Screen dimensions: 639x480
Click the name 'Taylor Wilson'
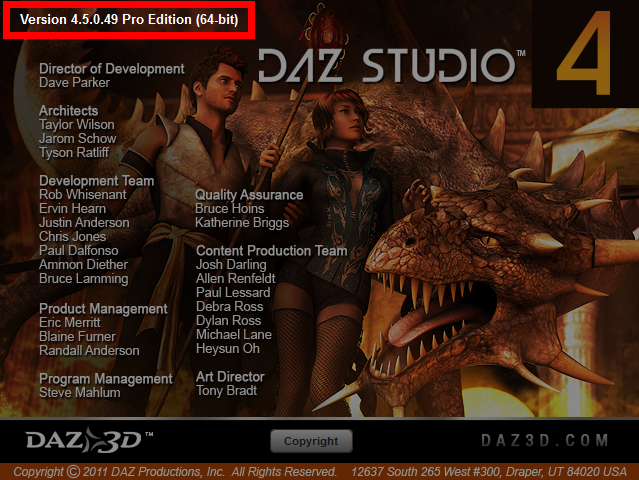click(x=77, y=125)
